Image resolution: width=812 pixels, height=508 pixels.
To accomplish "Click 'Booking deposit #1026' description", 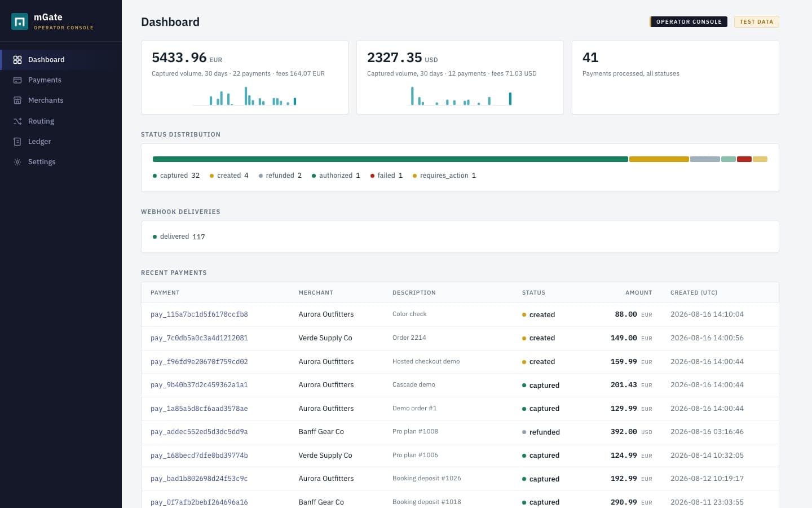I will [427, 478].
